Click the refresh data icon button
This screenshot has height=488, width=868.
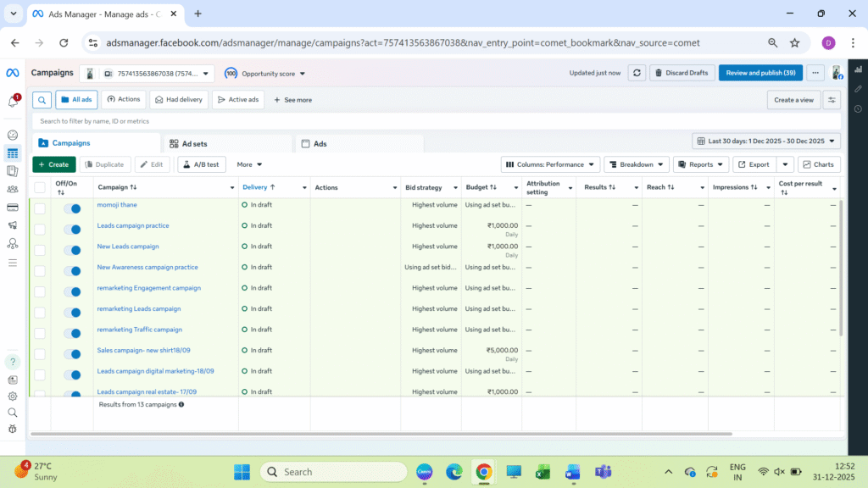[x=637, y=73]
